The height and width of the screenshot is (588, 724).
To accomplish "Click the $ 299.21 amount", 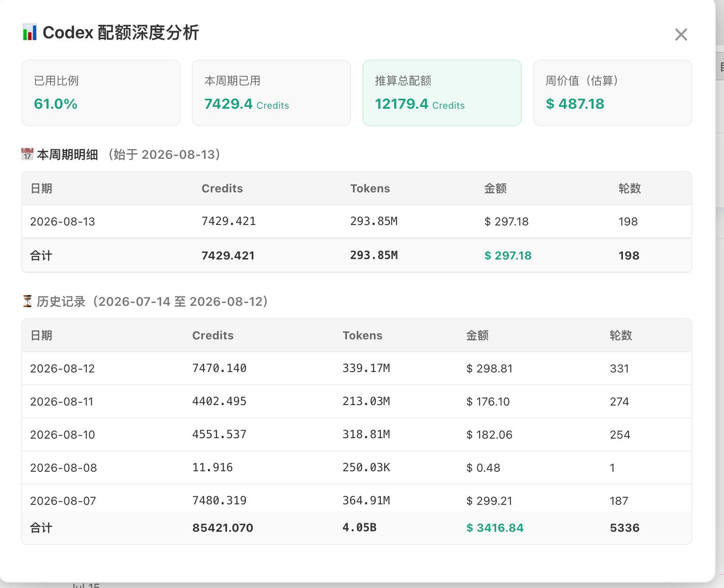I will [x=489, y=501].
